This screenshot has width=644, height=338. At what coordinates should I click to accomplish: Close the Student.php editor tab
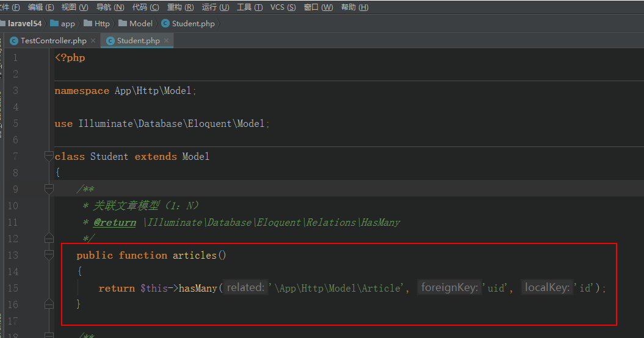[x=166, y=41]
